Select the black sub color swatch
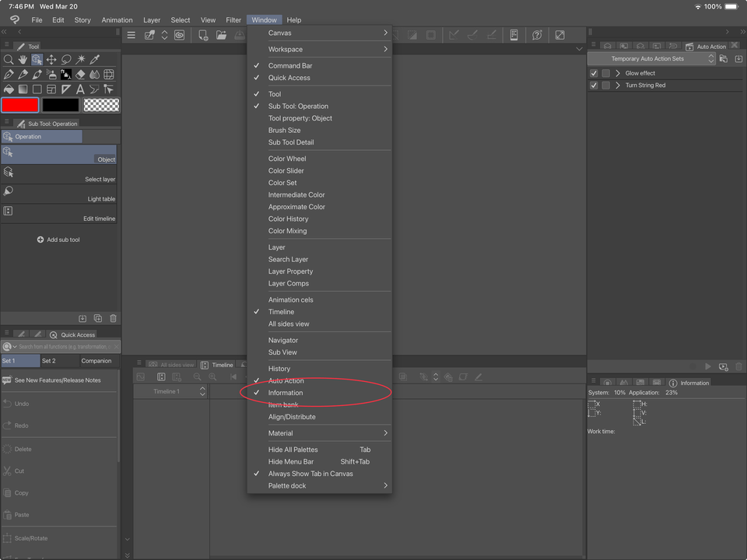 click(61, 105)
